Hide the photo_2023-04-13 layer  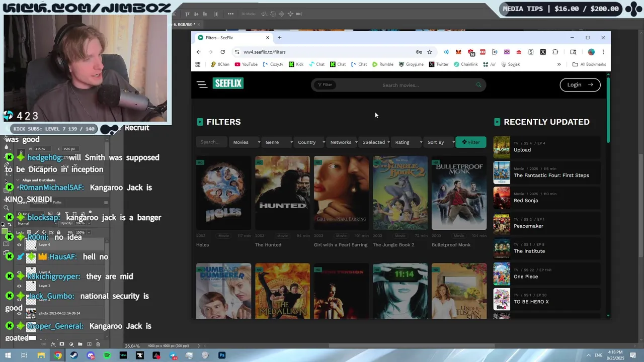tap(19, 313)
